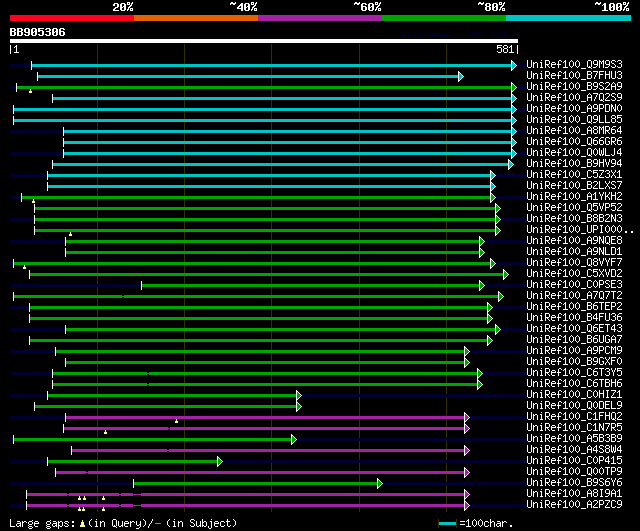The image size is (640, 531).
Task: Click UniRef100_B9HV94 label
Action: click(574, 164)
